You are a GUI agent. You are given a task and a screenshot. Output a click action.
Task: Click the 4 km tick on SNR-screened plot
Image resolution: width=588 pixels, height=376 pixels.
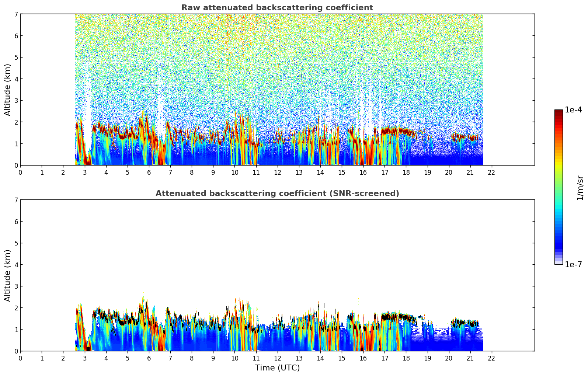(16, 265)
